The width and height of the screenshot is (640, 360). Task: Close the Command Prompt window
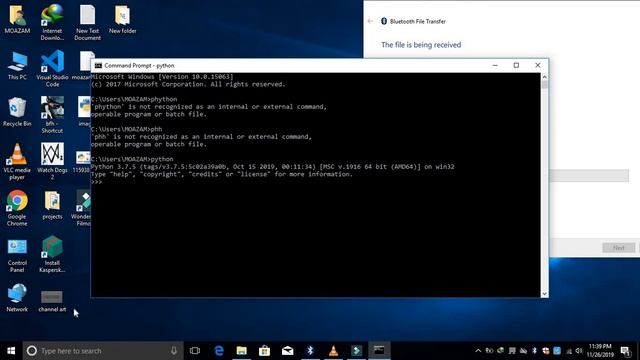(x=538, y=65)
